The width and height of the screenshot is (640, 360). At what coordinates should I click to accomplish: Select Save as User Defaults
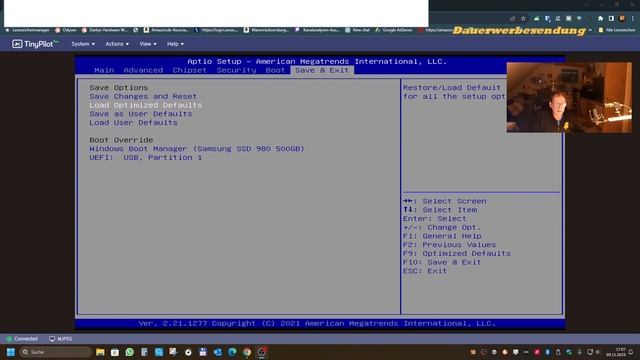pyautogui.click(x=140, y=114)
